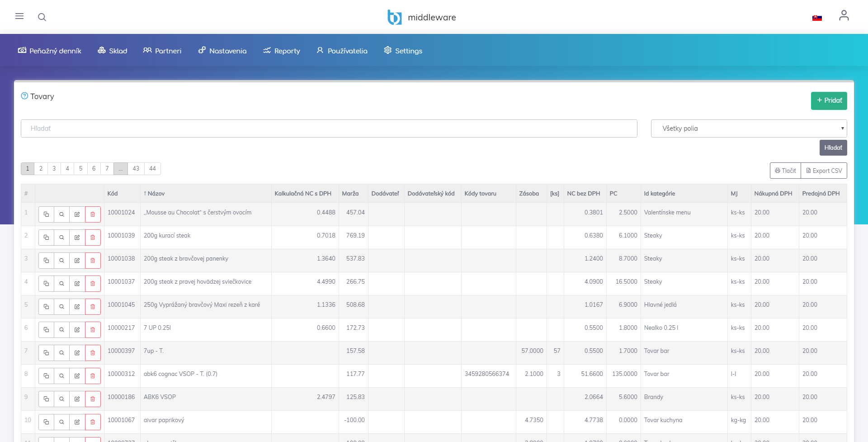
Task: Edit the Mousse au Chocolat row
Action: point(77,214)
